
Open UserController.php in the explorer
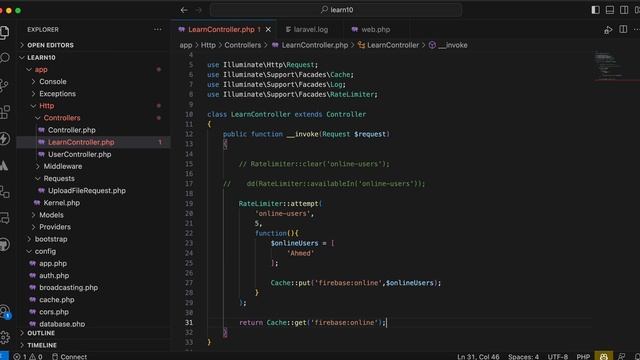(79, 154)
